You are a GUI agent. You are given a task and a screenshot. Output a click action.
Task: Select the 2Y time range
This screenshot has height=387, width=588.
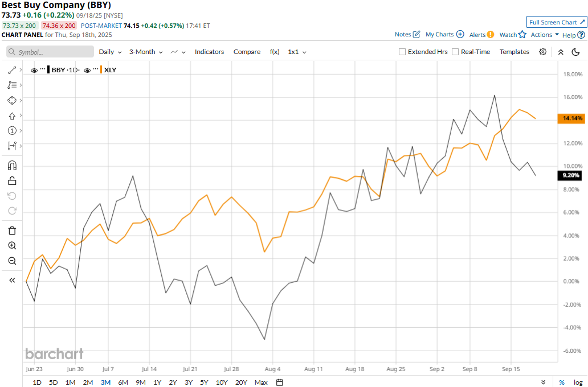point(173,382)
